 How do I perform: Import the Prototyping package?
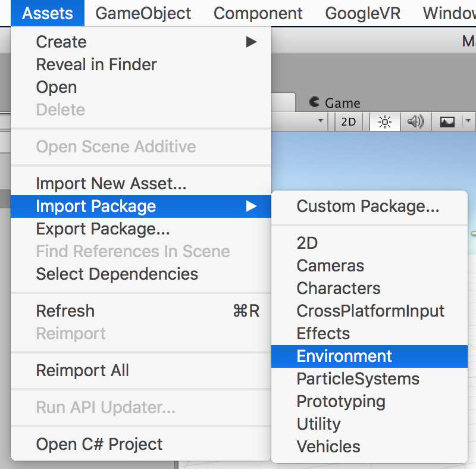pos(369,402)
